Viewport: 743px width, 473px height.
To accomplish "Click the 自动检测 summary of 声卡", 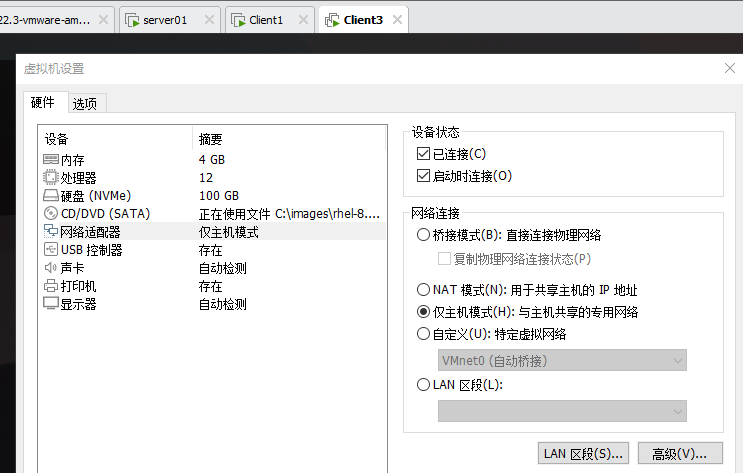I will click(x=223, y=268).
